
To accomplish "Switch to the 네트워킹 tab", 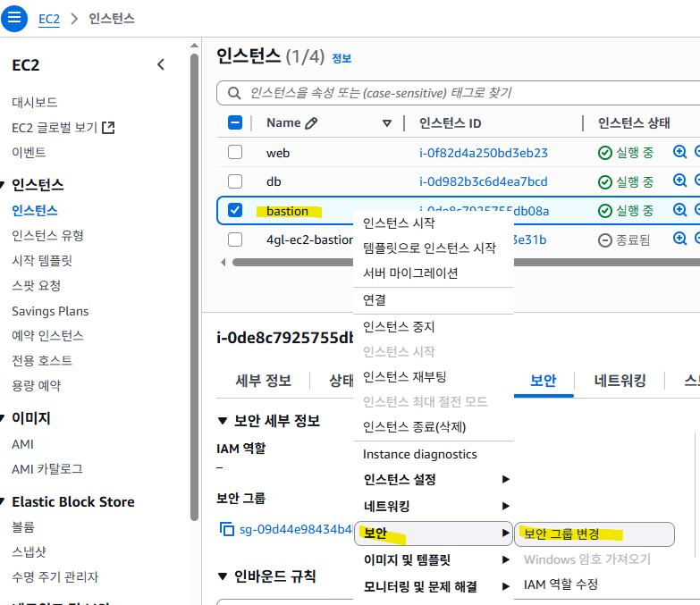I will (620, 381).
